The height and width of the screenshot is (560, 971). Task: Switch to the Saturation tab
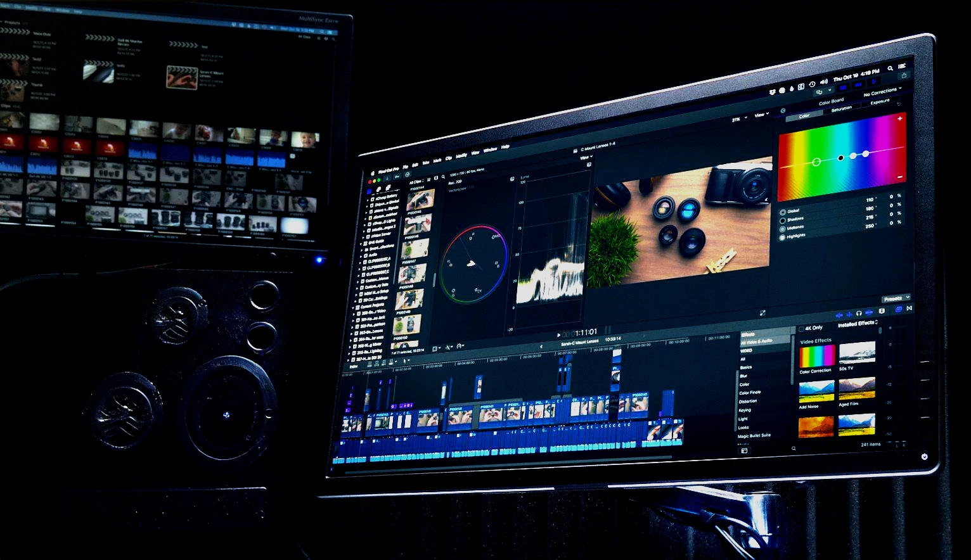[841, 109]
